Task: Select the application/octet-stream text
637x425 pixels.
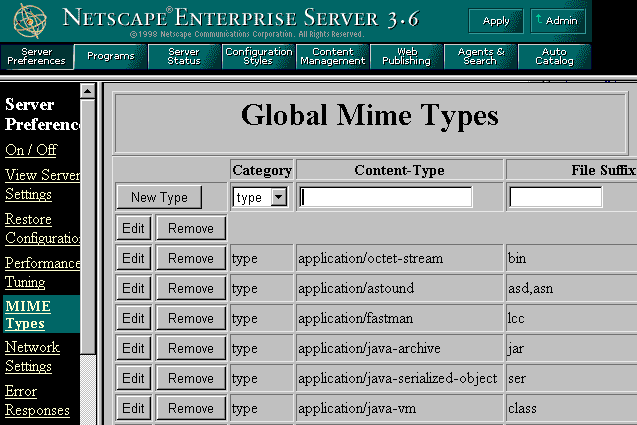Action: click(370, 259)
